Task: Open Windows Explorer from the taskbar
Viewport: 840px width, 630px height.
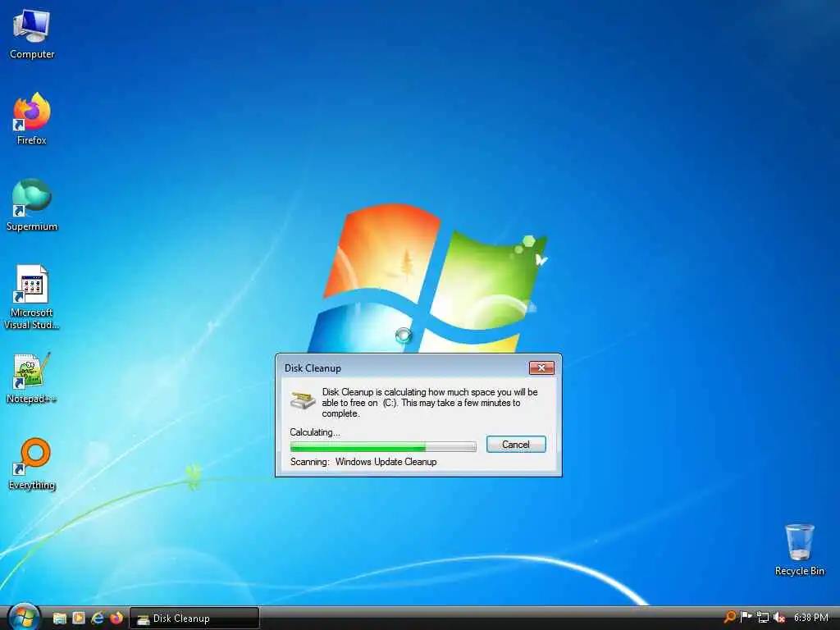Action: point(59,619)
